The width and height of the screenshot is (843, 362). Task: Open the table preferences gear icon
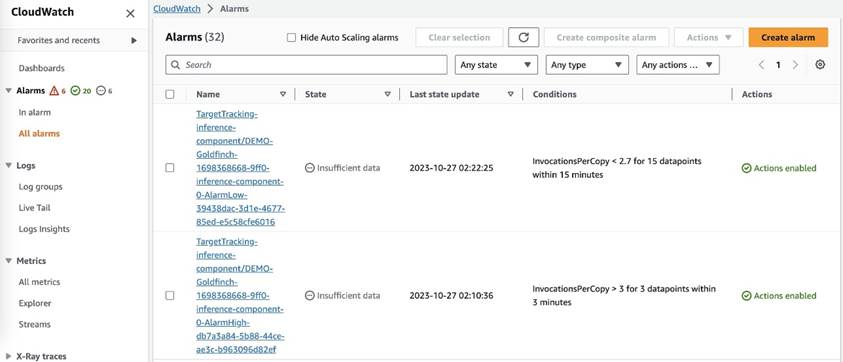point(819,65)
